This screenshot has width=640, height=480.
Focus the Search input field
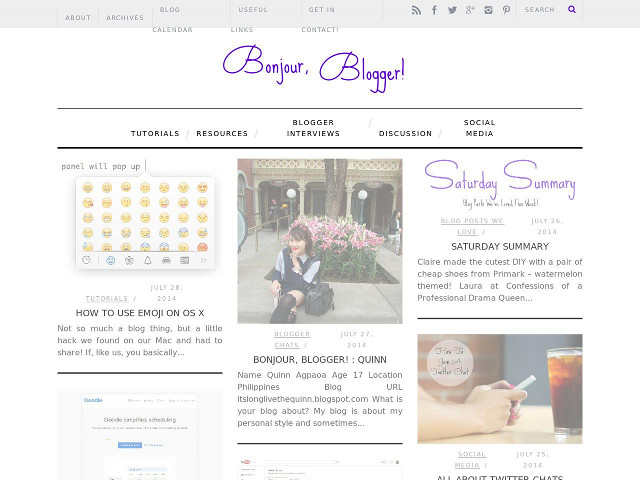(x=540, y=9)
